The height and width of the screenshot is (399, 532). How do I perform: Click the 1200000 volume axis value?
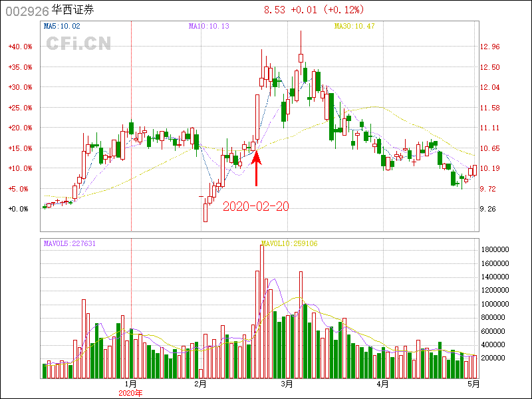(495, 290)
